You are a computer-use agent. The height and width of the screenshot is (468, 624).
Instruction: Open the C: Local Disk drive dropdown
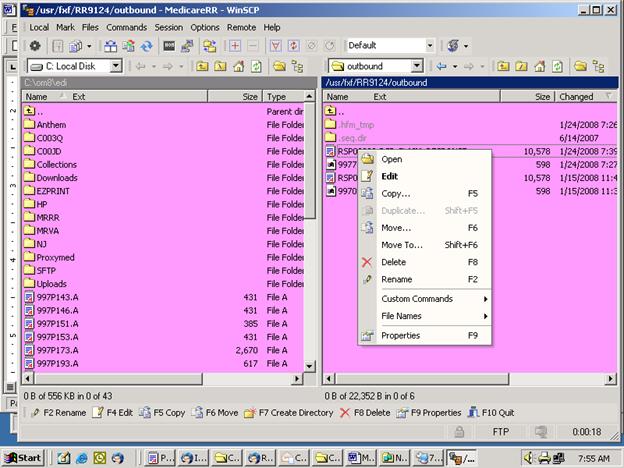[115, 66]
